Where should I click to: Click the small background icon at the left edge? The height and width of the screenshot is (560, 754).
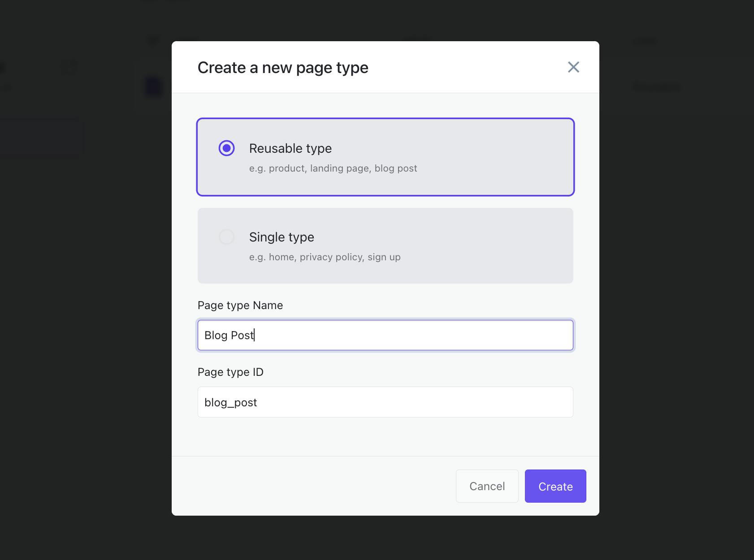coord(2,67)
